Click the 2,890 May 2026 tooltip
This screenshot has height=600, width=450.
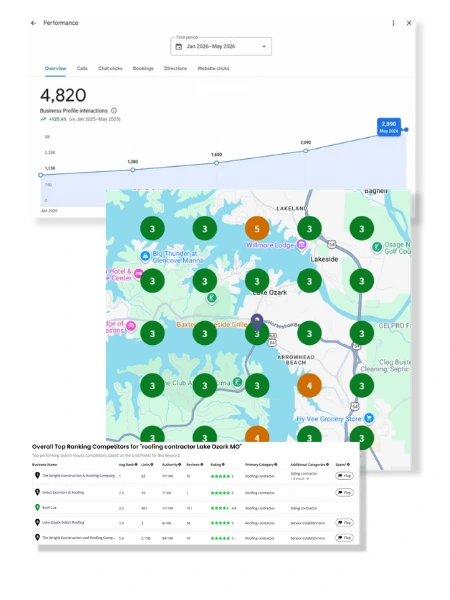tap(389, 127)
